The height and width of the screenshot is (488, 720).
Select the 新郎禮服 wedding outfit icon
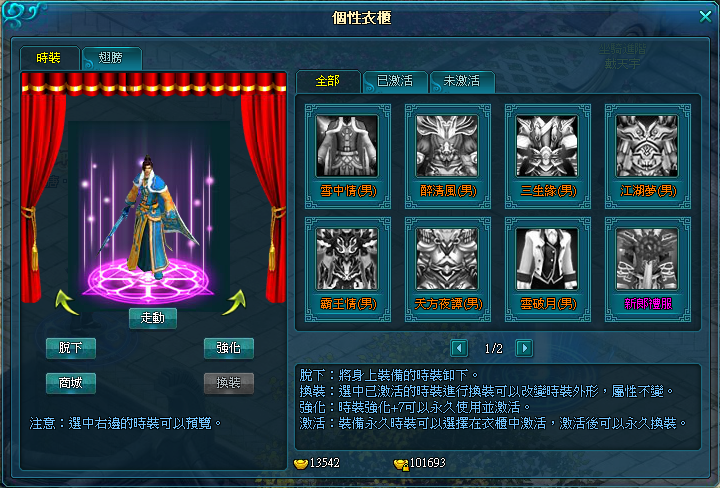click(647, 259)
